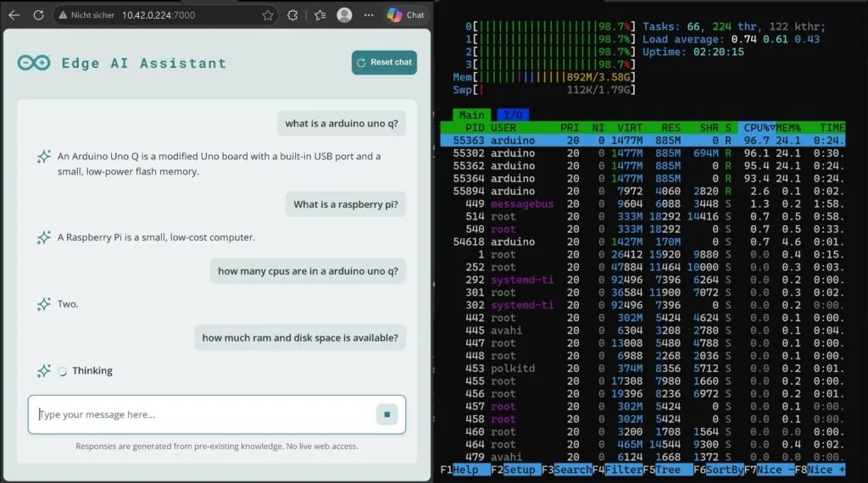This screenshot has width=868, height=483.
Task: Click the Arduino infinity logo
Action: [34, 63]
